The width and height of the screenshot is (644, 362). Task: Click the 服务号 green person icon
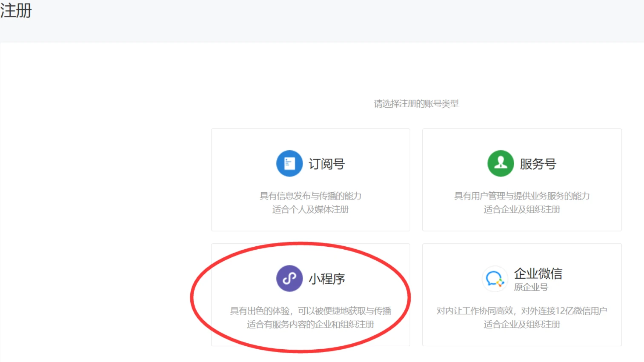(501, 163)
